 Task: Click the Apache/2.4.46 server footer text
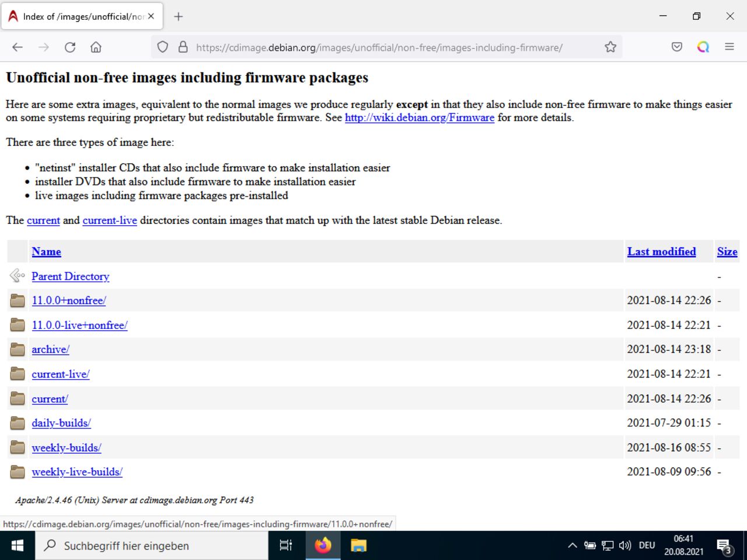click(x=134, y=500)
